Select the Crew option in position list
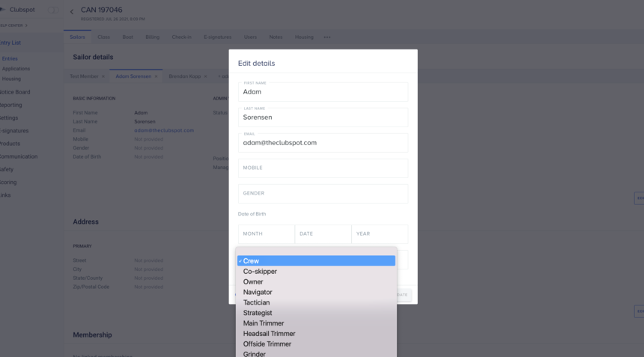 point(316,261)
